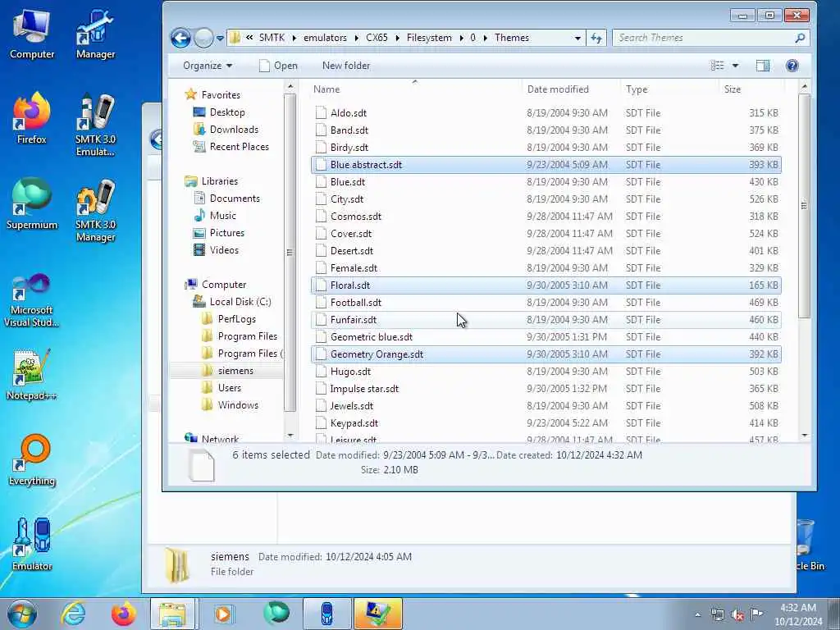The image size is (840, 630).
Task: Expand breadcrumb arrow after CX65
Action: coord(398,38)
